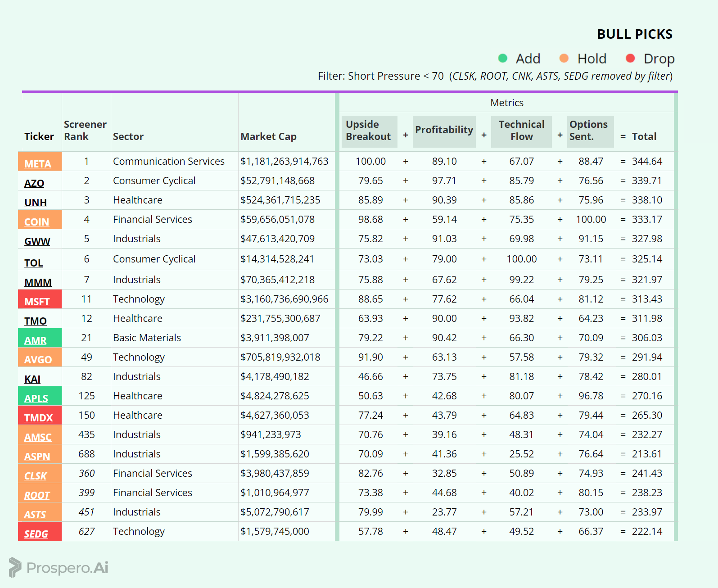Select the screener rank 451
This screenshot has height=588, width=718.
click(86, 512)
